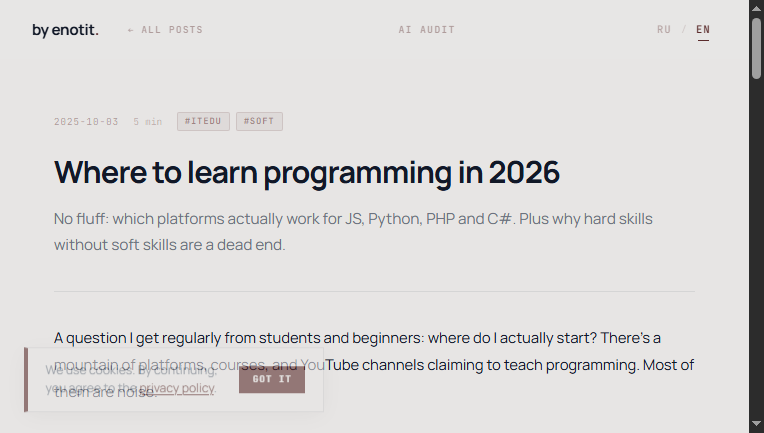
Task: Switch site language to RU
Action: tap(664, 30)
